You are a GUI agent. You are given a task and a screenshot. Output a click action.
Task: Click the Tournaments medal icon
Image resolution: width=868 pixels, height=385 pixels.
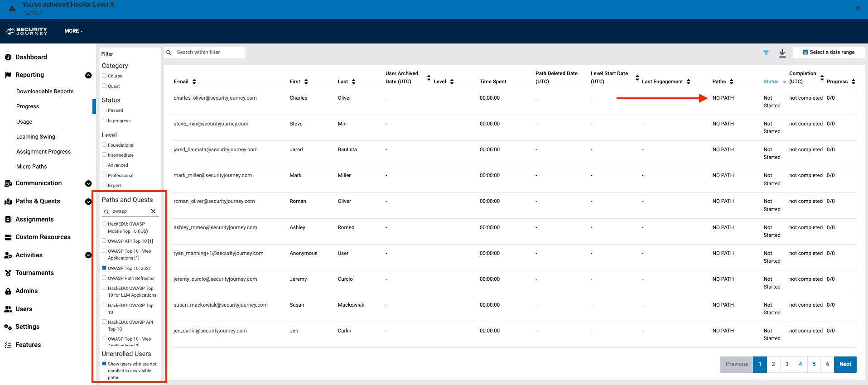(8, 273)
